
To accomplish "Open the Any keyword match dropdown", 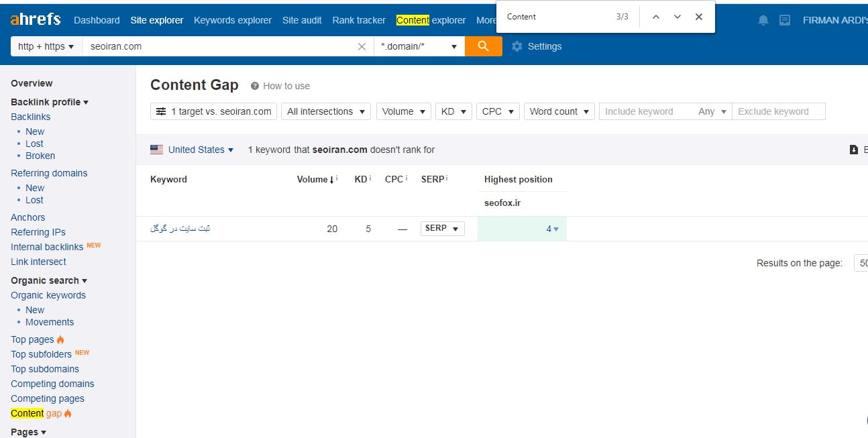I will tap(712, 111).
